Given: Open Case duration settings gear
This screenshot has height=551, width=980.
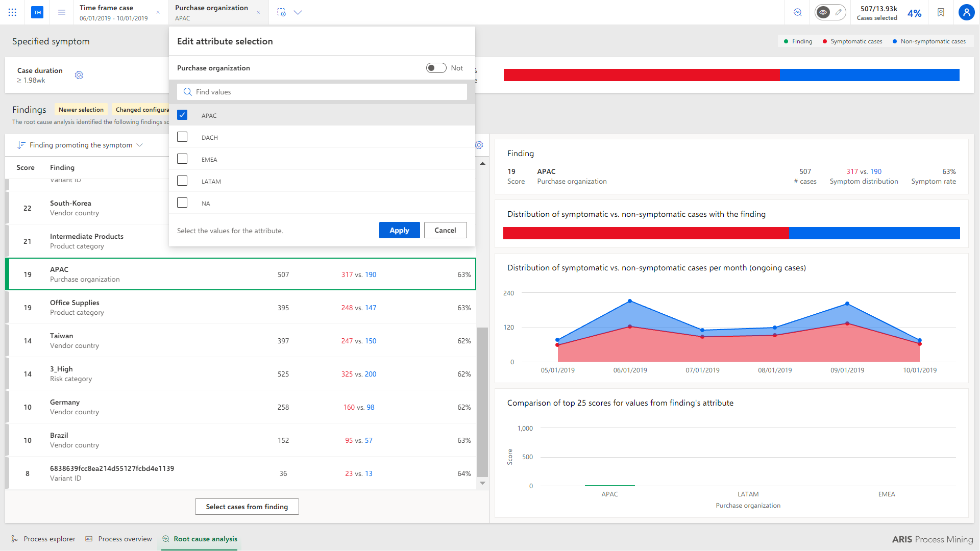Looking at the screenshot, I should [x=79, y=75].
